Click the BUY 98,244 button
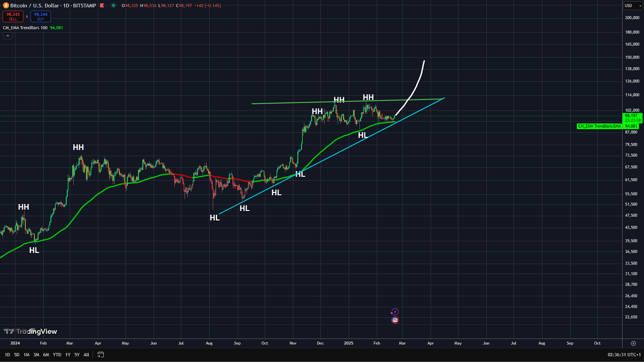The width and height of the screenshot is (644, 362). 40,17
